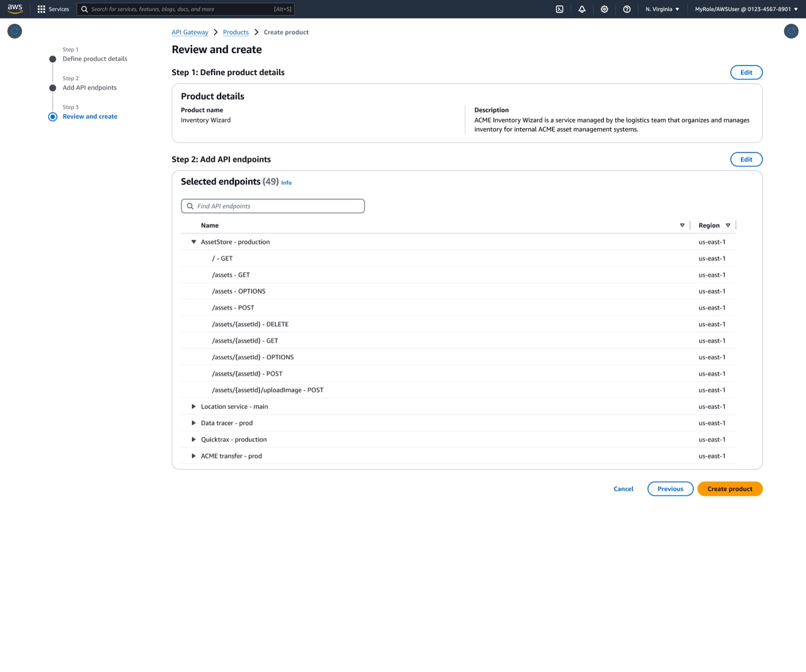Viewport: 806px width, 672px height.
Task: Open right side tools panel icon
Action: 791,31
